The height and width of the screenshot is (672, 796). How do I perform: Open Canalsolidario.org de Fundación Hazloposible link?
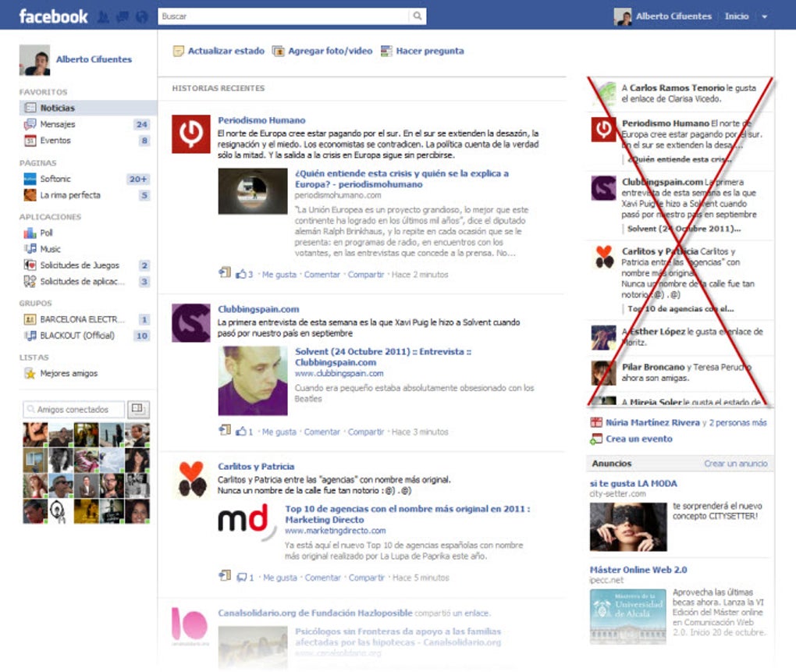coord(315,613)
